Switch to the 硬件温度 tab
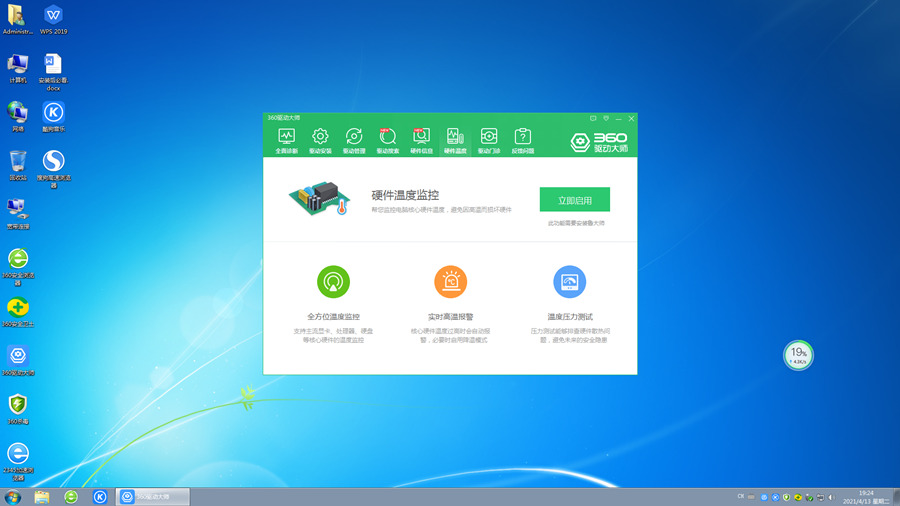The height and width of the screenshot is (506, 900). click(455, 140)
